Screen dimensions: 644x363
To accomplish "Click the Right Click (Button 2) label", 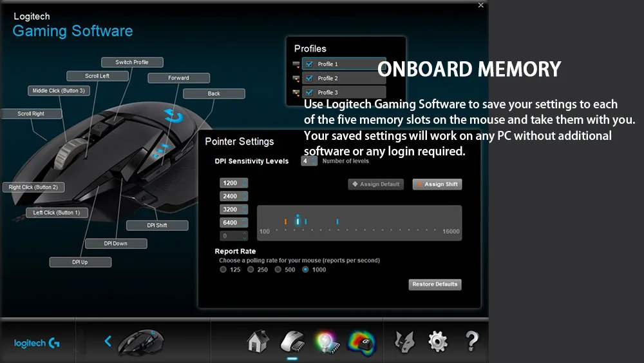I will pyautogui.click(x=33, y=187).
